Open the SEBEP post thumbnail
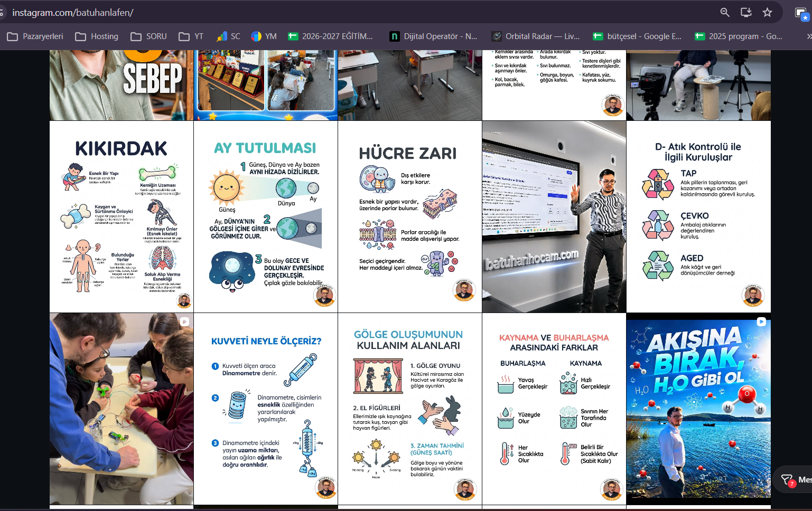This screenshot has height=511, width=812. click(122, 85)
